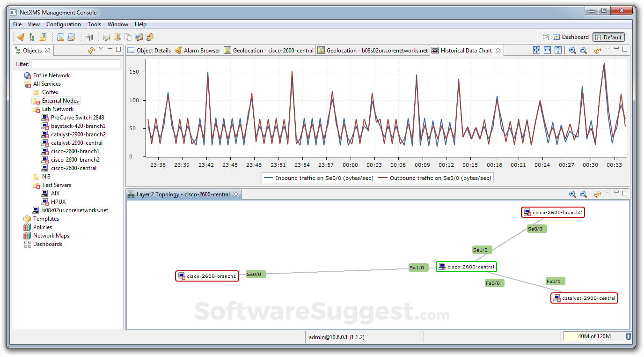This screenshot has height=357, width=644.
Task: Refresh the Historical Data Chart
Action: [597, 50]
